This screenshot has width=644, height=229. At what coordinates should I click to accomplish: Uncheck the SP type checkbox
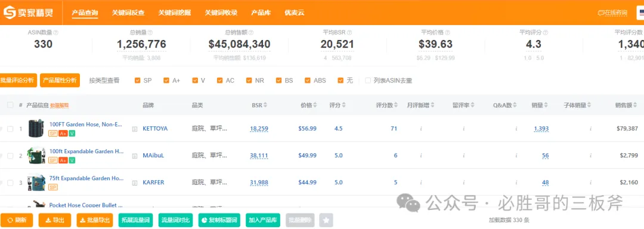138,81
